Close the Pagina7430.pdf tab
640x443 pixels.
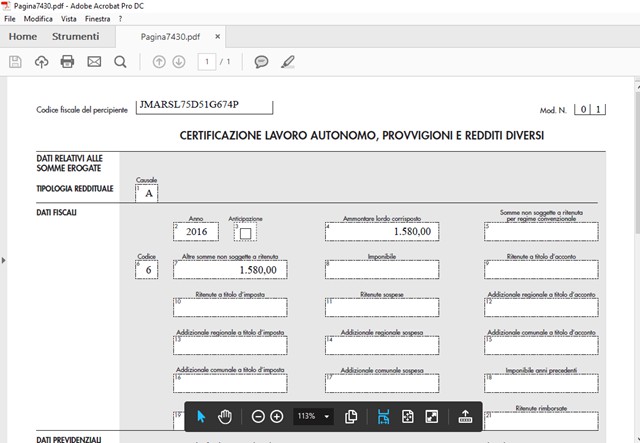pyautogui.click(x=218, y=36)
